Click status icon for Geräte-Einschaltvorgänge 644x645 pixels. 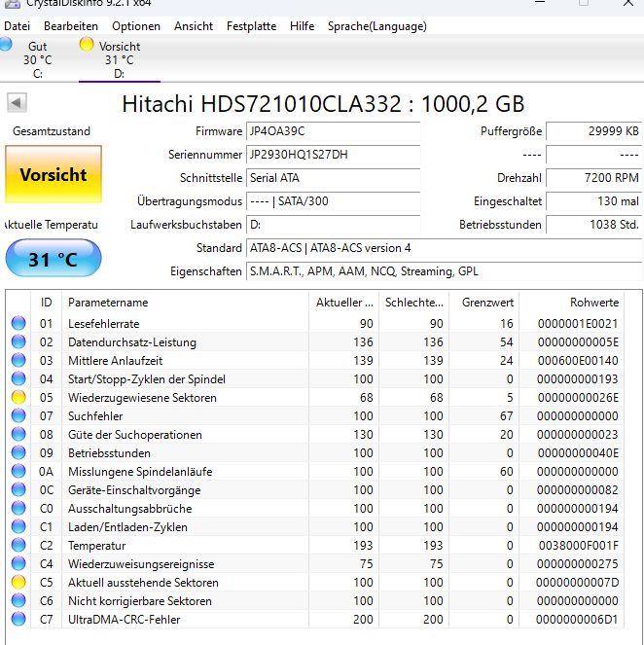click(x=18, y=490)
